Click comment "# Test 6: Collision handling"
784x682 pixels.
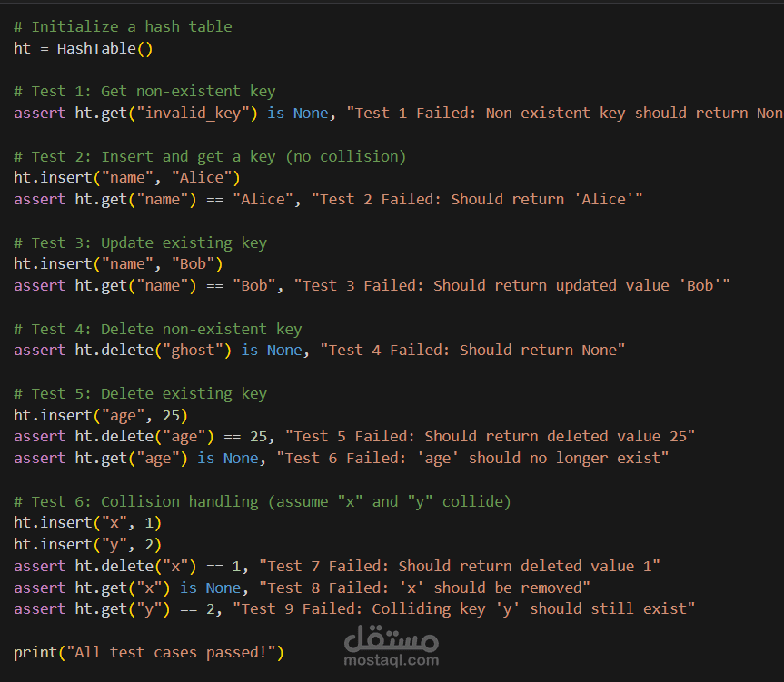click(x=263, y=501)
